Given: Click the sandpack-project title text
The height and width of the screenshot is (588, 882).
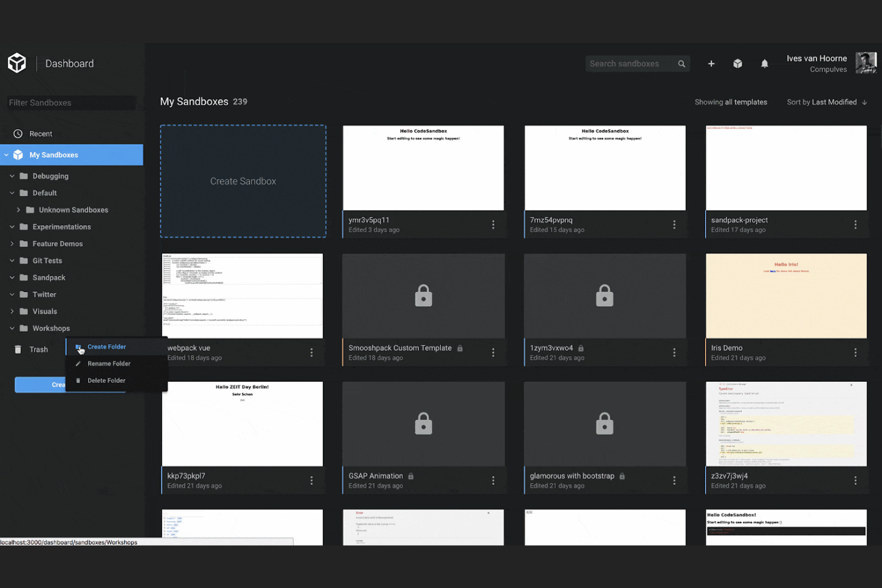Looking at the screenshot, I should (x=740, y=220).
